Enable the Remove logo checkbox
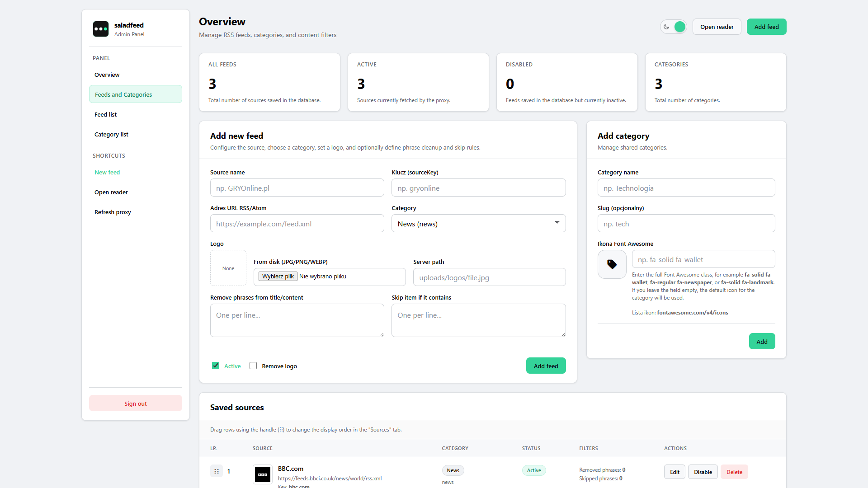Screen dimensions: 868x488 pos(253,366)
